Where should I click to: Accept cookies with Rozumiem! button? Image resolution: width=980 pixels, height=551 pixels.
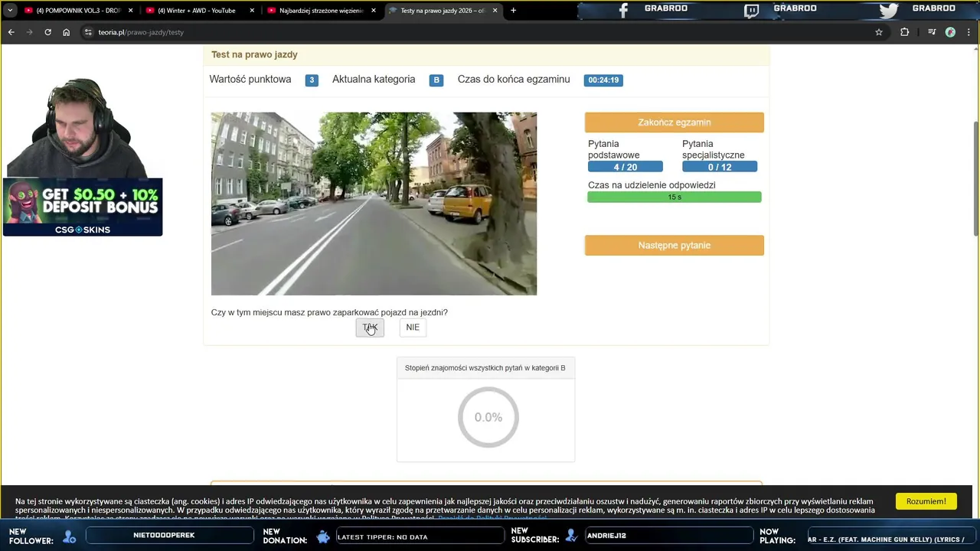click(926, 501)
